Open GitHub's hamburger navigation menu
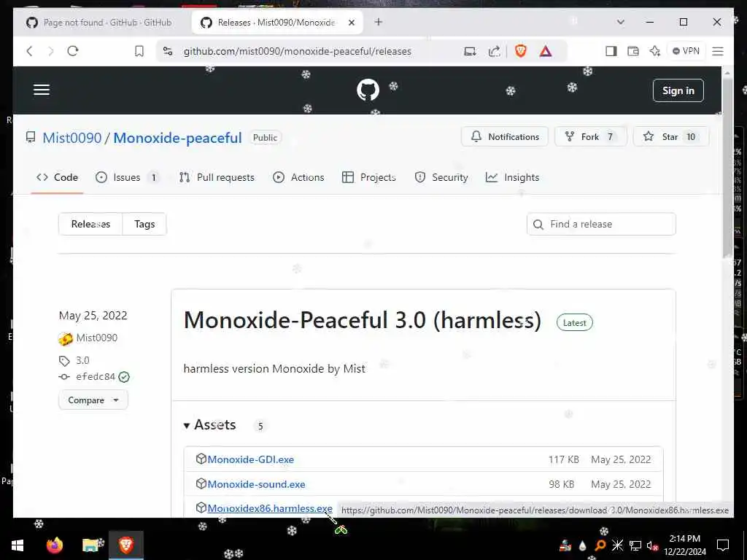The image size is (747, 560). point(42,90)
